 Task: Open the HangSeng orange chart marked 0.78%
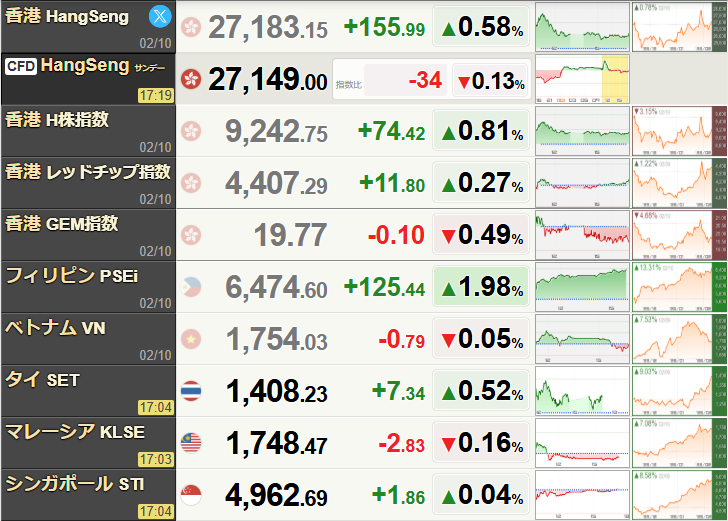[x=680, y=27]
